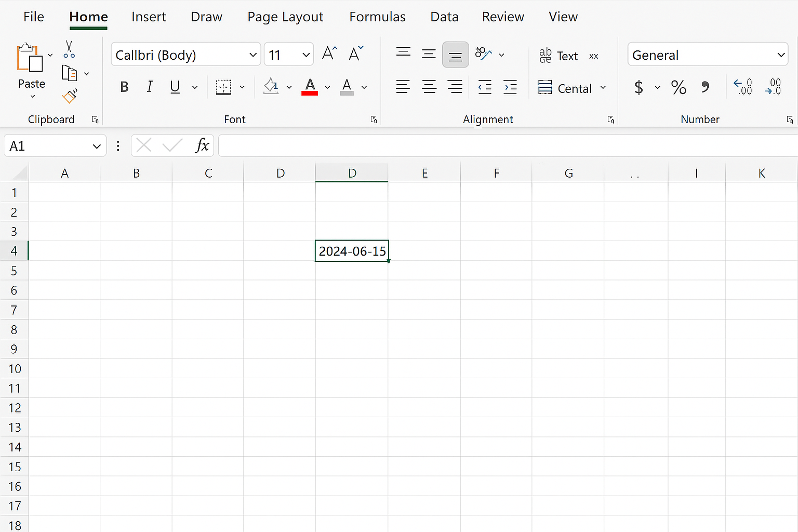Increase indent
The height and width of the screenshot is (532, 798).
(x=510, y=87)
